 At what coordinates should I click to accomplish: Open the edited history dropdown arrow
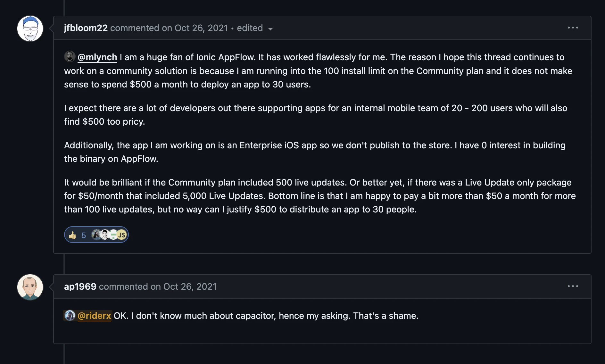coord(270,29)
